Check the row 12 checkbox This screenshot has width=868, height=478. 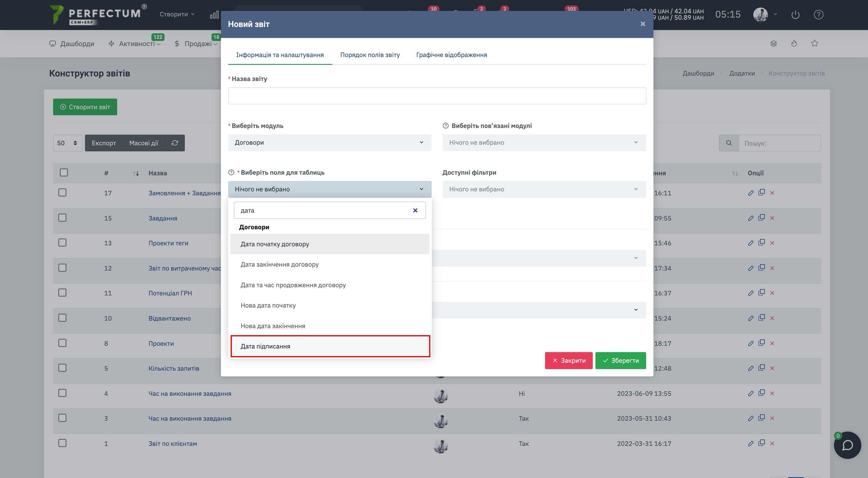(x=62, y=268)
